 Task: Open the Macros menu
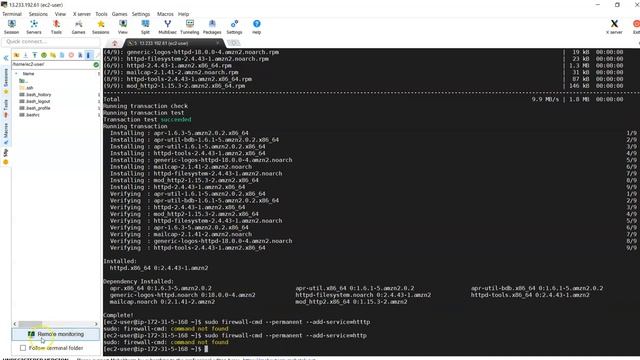click(x=165, y=14)
